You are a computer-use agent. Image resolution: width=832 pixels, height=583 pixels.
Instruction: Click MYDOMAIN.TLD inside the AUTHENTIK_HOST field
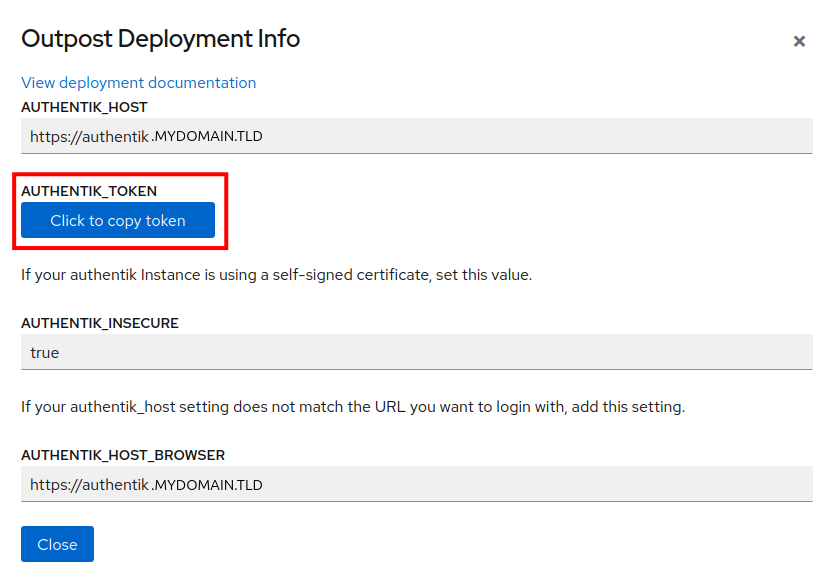click(208, 136)
